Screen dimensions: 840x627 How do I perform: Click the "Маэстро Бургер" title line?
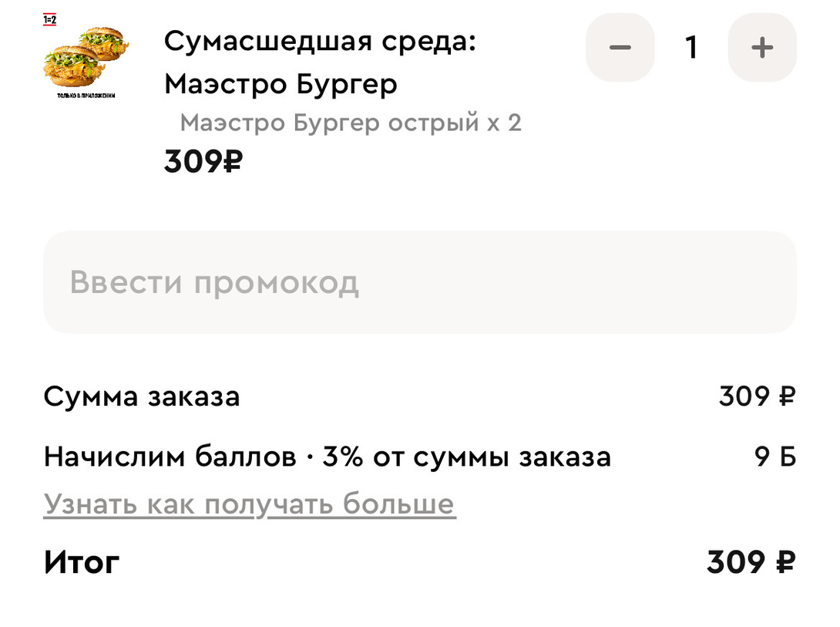(x=281, y=85)
